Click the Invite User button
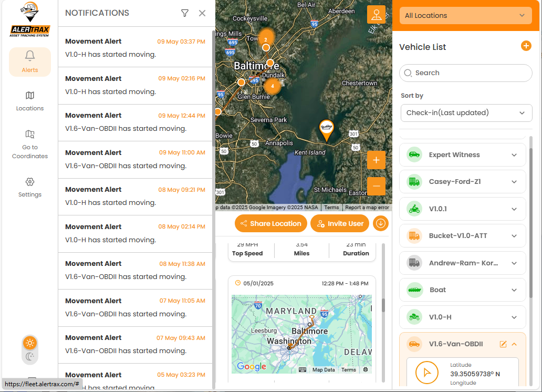This screenshot has width=542, height=392. (x=340, y=223)
